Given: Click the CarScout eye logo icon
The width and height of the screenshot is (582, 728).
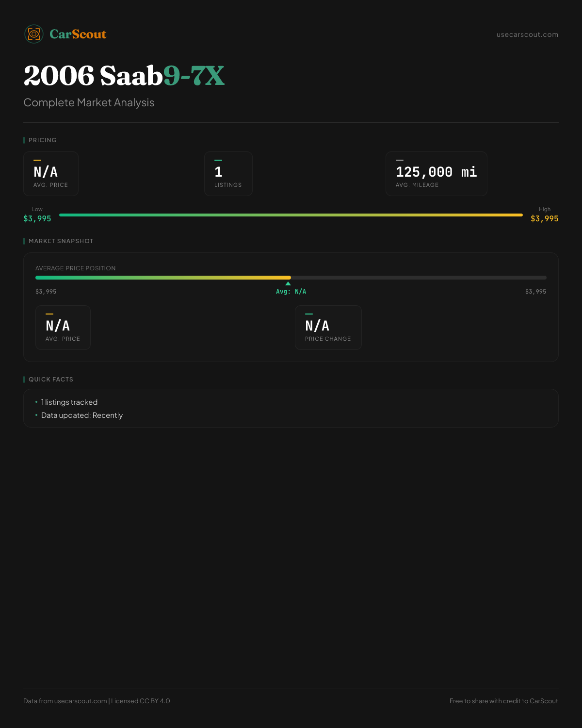Looking at the screenshot, I should point(34,34).
